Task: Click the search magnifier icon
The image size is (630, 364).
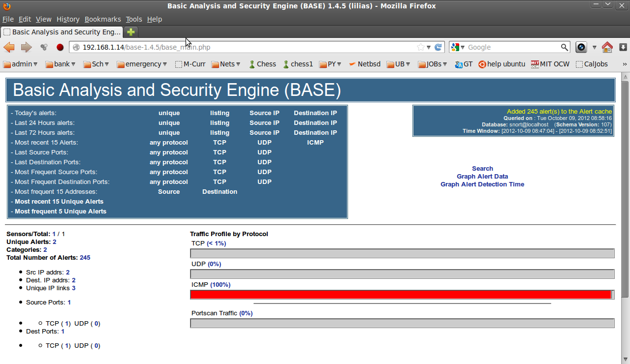Action: [565, 47]
